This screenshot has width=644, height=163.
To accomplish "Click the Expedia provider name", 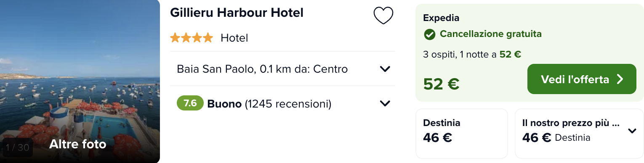I will [441, 18].
